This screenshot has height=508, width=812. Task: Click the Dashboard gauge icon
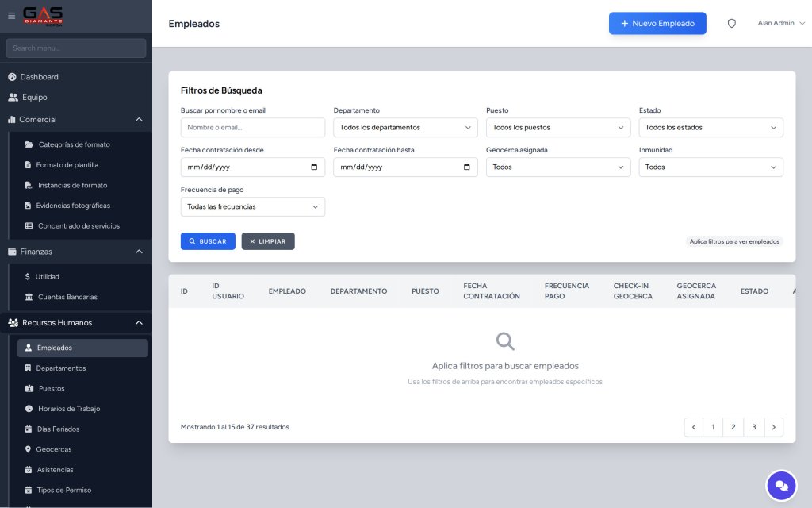point(12,77)
